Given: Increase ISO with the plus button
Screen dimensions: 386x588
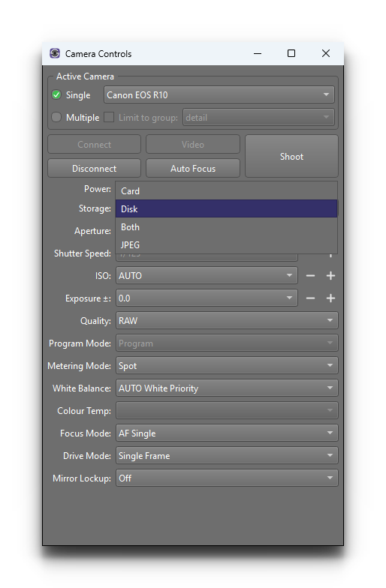Looking at the screenshot, I should [x=330, y=276].
